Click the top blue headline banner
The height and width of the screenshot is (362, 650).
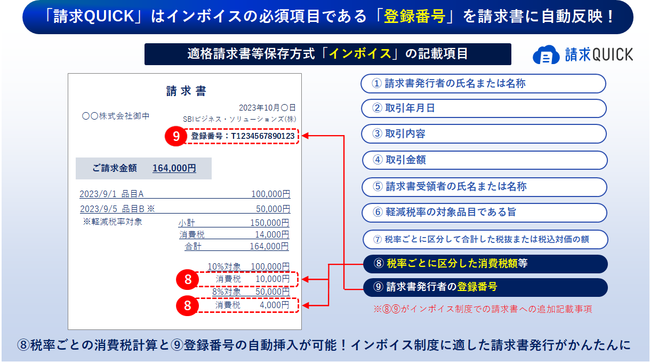tap(327, 17)
